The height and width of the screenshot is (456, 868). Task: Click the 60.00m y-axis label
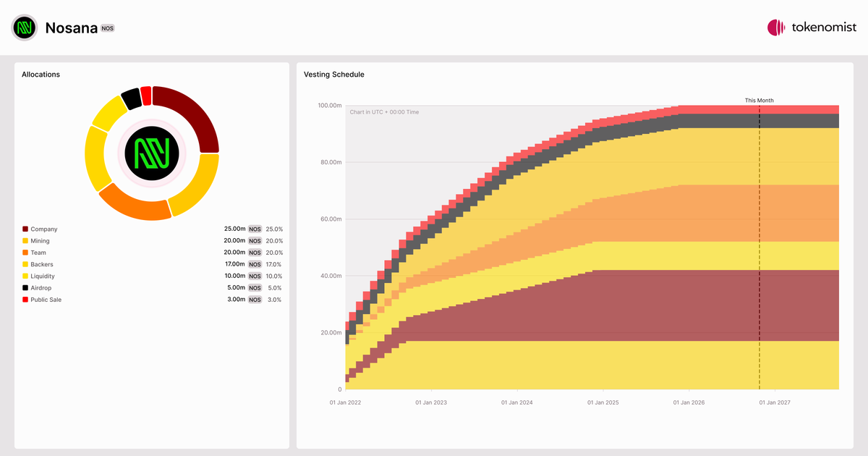tap(331, 219)
